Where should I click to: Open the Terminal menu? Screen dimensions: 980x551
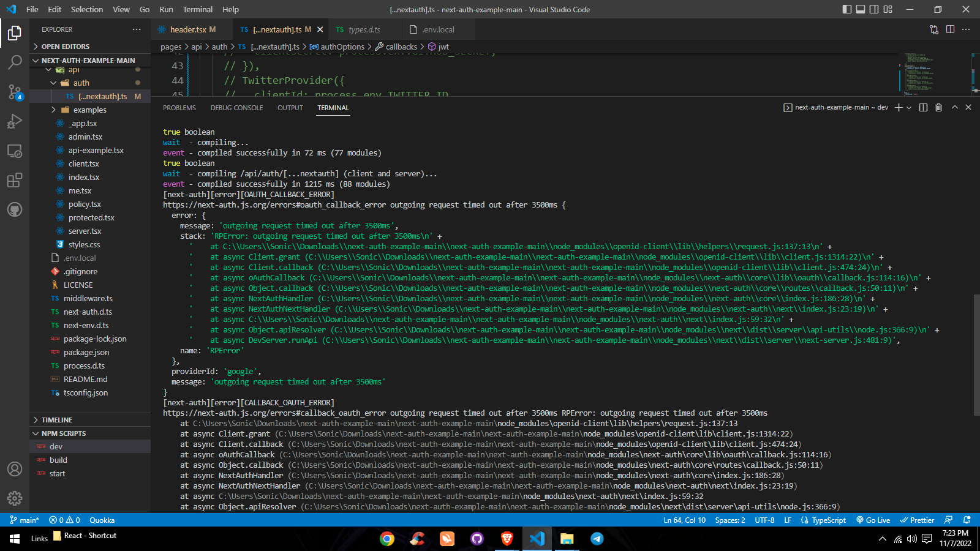[x=197, y=9]
